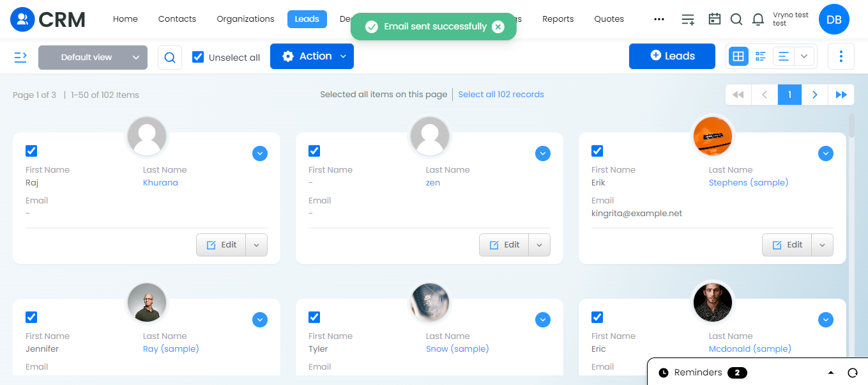Jump to the last page
Image resolution: width=868 pixels, height=385 pixels.
pos(841,95)
